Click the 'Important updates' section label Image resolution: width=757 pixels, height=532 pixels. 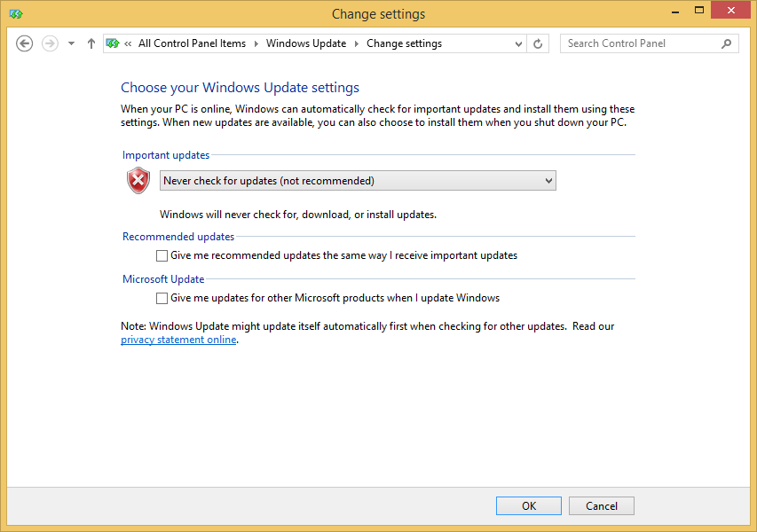166,155
